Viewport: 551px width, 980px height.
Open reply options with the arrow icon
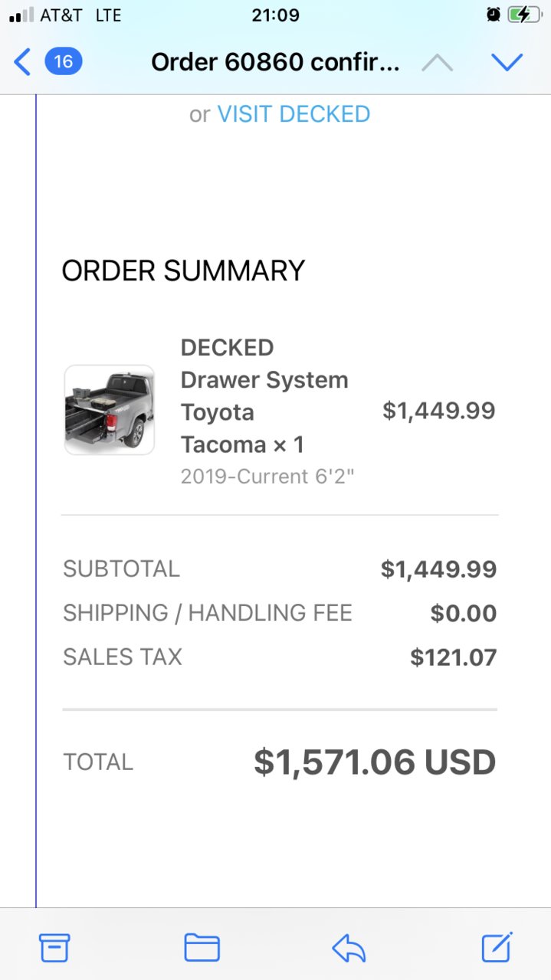(349, 949)
